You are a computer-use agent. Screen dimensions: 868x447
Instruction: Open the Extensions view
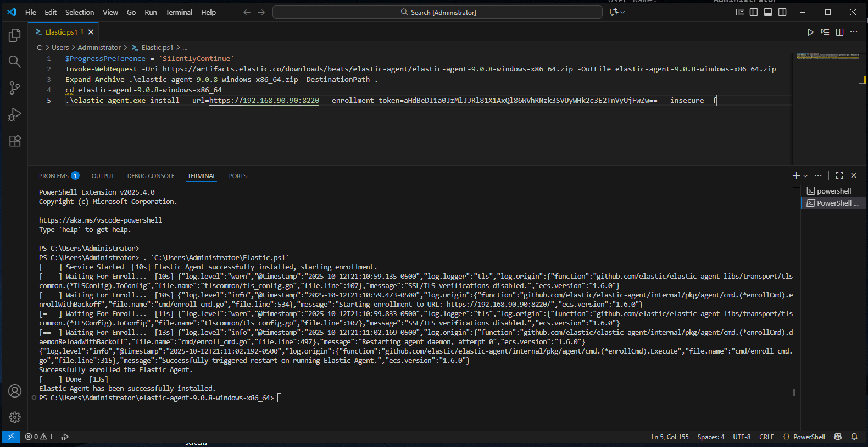click(15, 141)
